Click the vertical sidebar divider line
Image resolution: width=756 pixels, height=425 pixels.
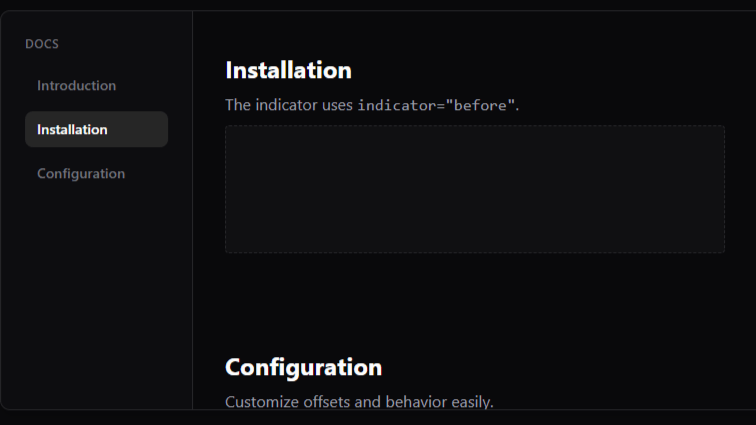coord(192,250)
